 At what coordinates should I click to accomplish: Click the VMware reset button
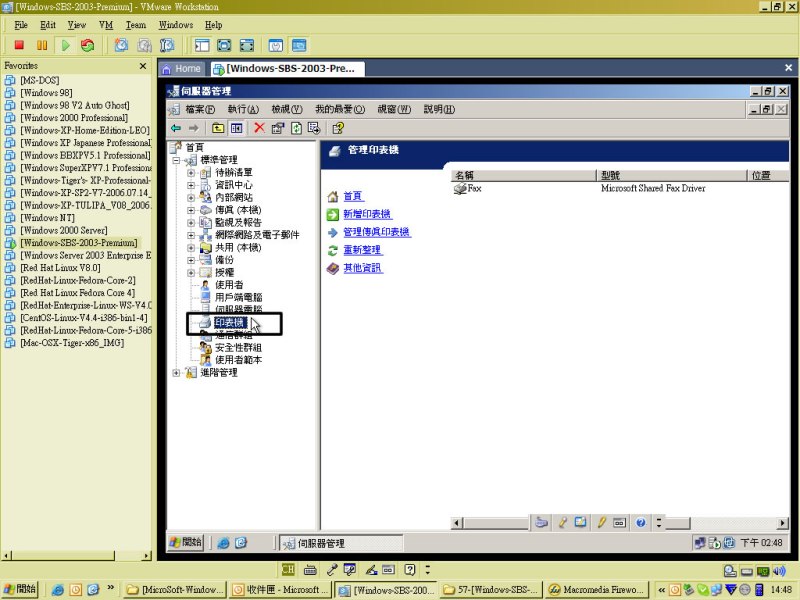pos(88,45)
